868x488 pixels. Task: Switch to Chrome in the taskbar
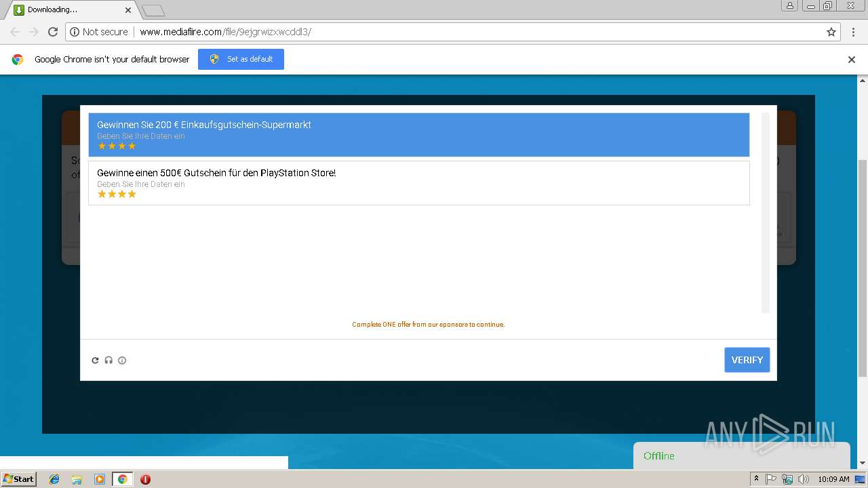tap(122, 479)
